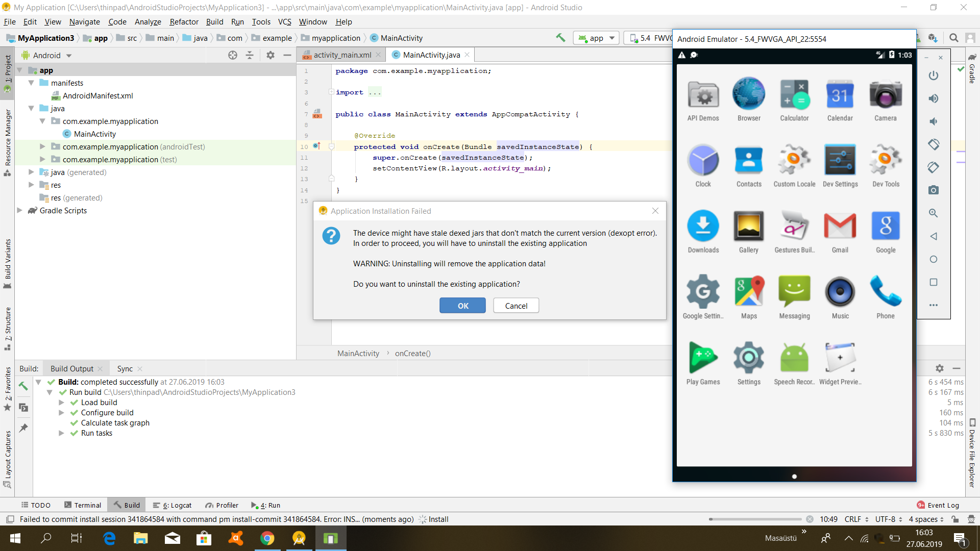This screenshot has height=551, width=980.
Task: Open the Dev Settings app in emulator
Action: (x=840, y=166)
